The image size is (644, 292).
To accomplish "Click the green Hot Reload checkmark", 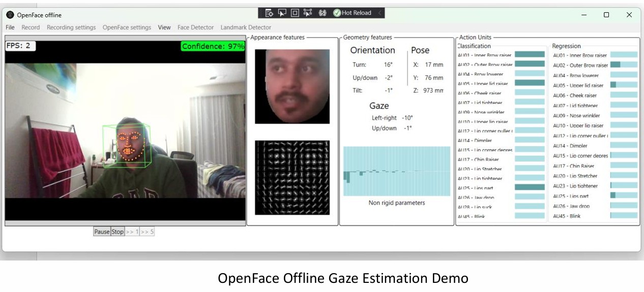I will coord(337,13).
